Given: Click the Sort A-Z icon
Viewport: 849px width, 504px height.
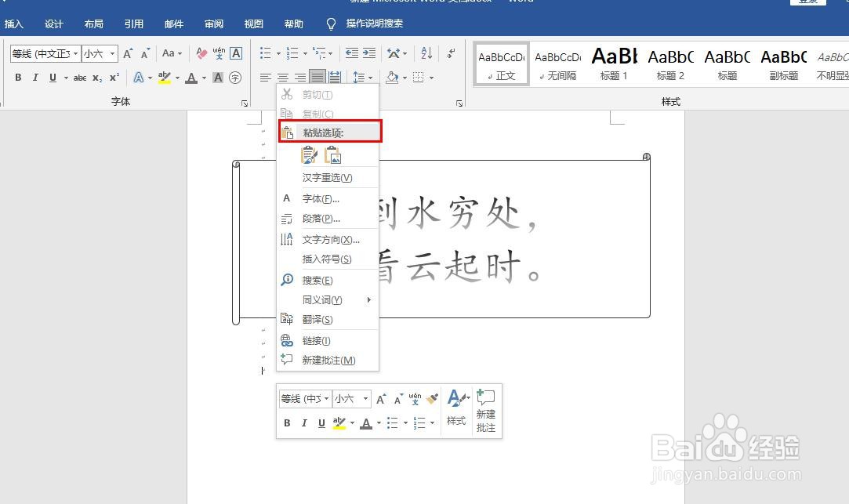Looking at the screenshot, I should point(426,53).
